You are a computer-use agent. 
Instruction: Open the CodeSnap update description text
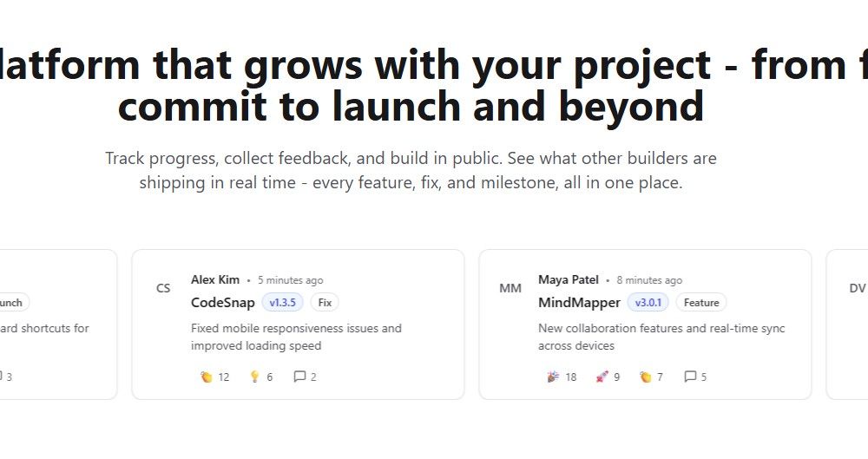tap(296, 337)
